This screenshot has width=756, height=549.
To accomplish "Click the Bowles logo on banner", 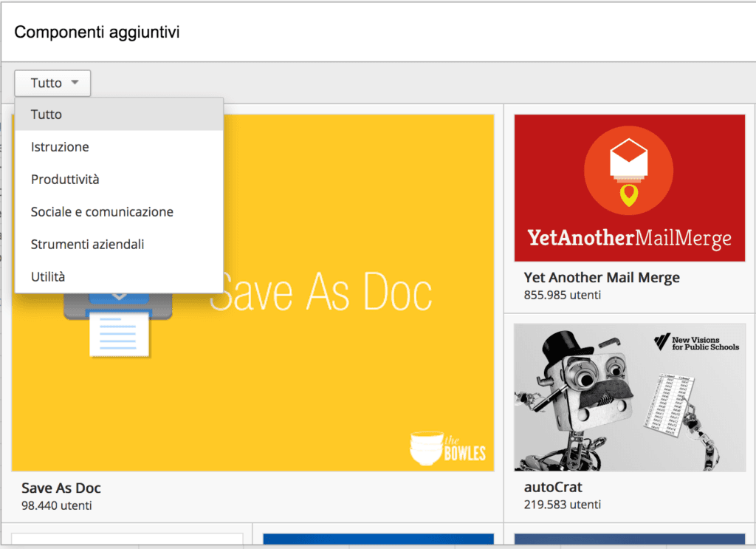I will point(447,448).
